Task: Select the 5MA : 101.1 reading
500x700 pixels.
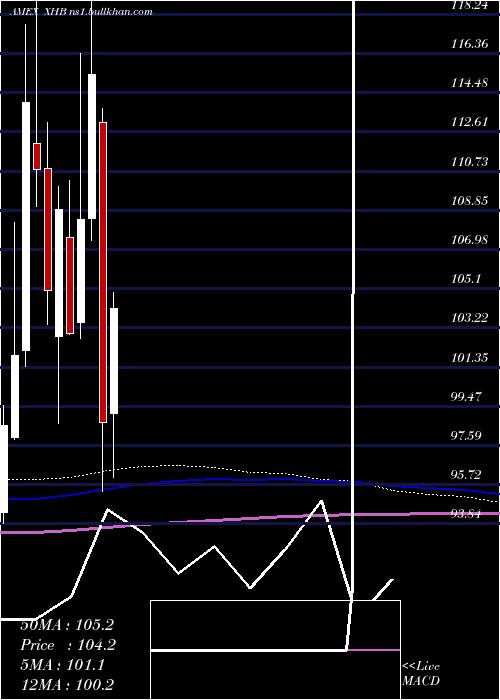Action: (x=62, y=665)
